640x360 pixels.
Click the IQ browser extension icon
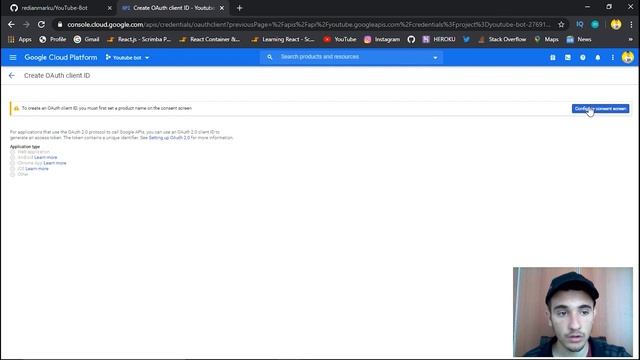point(580,24)
